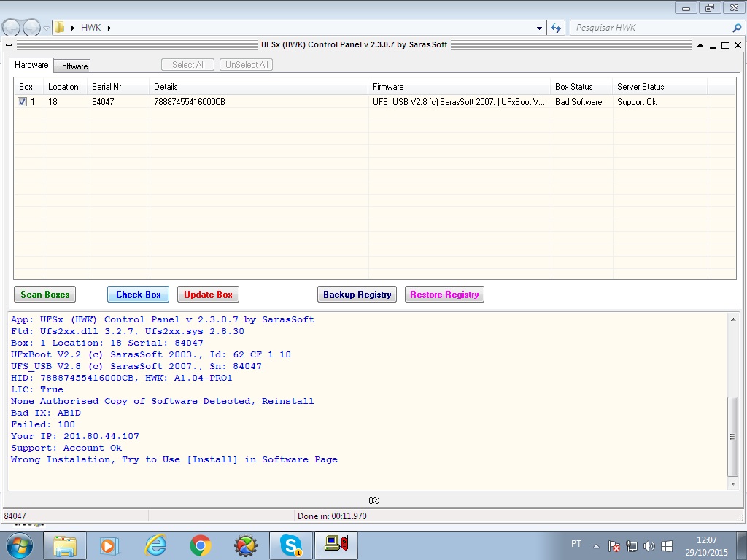Sort by the Location column header
Screen dimensions: 747x560
point(65,87)
